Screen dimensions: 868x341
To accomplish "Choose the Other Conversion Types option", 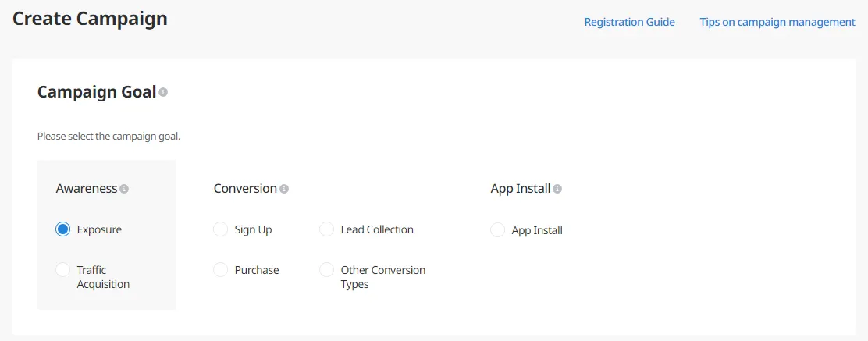I will [327, 270].
